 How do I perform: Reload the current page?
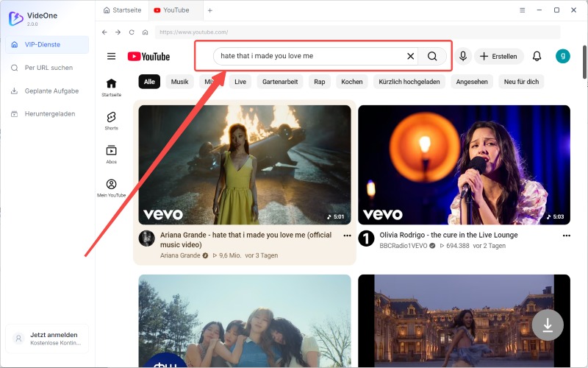132,32
